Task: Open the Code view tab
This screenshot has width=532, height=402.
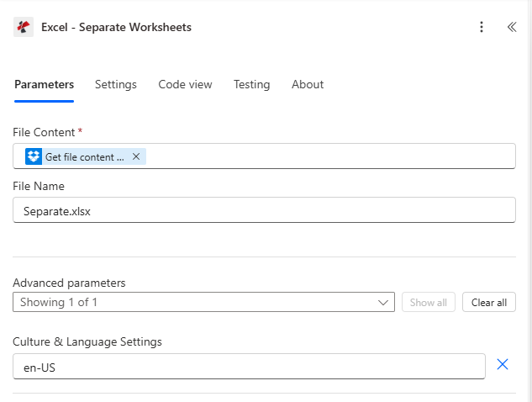Action: (185, 85)
